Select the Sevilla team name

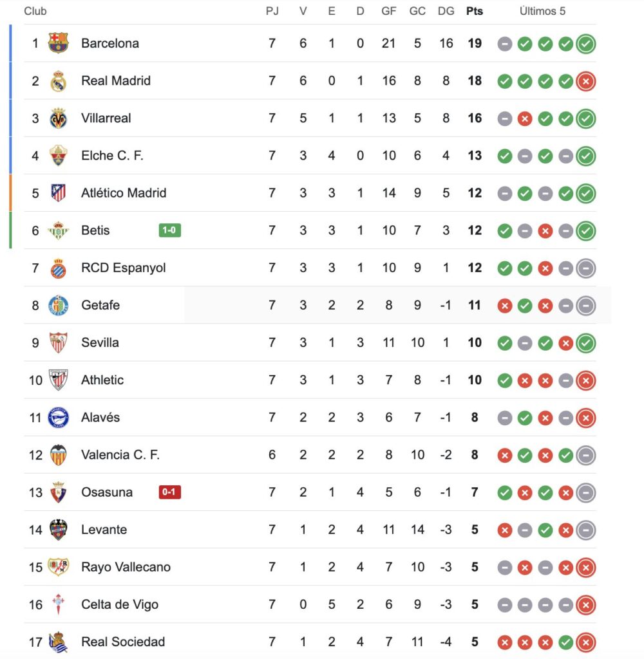[100, 342]
